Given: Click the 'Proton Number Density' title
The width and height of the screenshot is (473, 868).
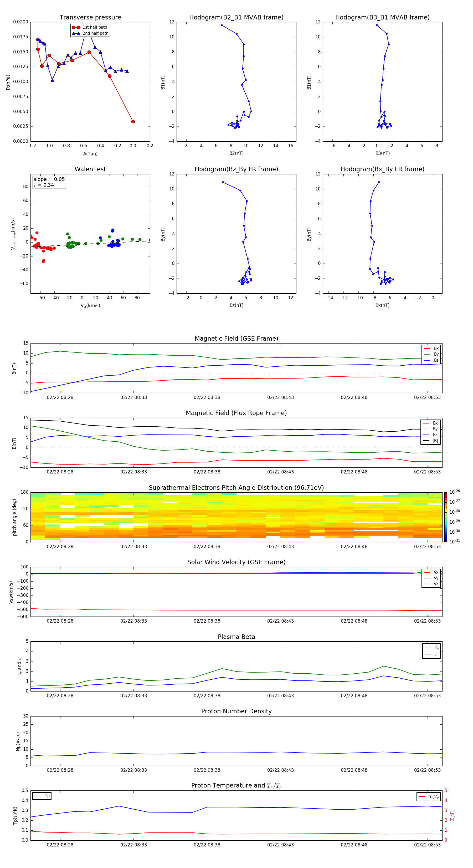Looking at the screenshot, I should click(x=236, y=711).
